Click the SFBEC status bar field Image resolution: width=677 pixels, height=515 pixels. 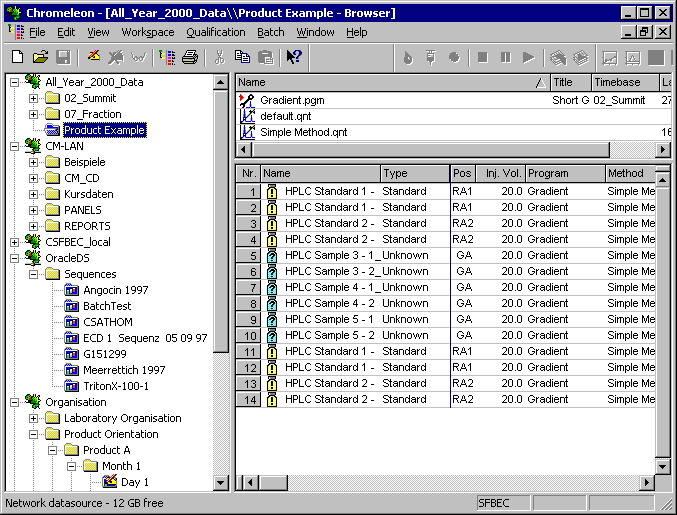point(503,503)
